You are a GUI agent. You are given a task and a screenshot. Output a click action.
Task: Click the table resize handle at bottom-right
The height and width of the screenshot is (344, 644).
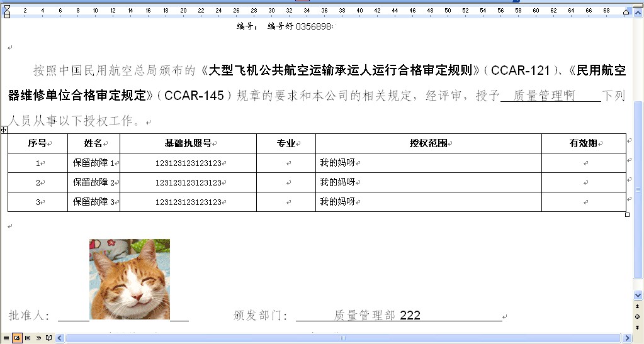(627, 214)
